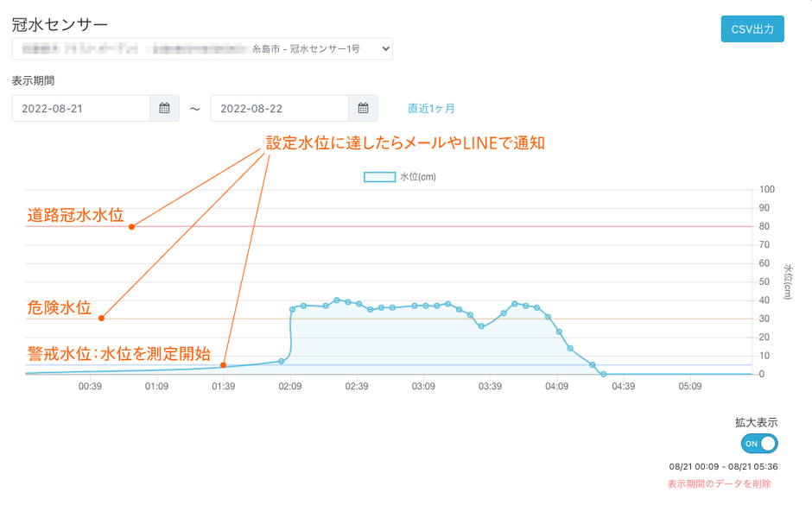The image size is (812, 505).
Task: Click the 危険水位 annotation marker
Action: click(x=102, y=318)
